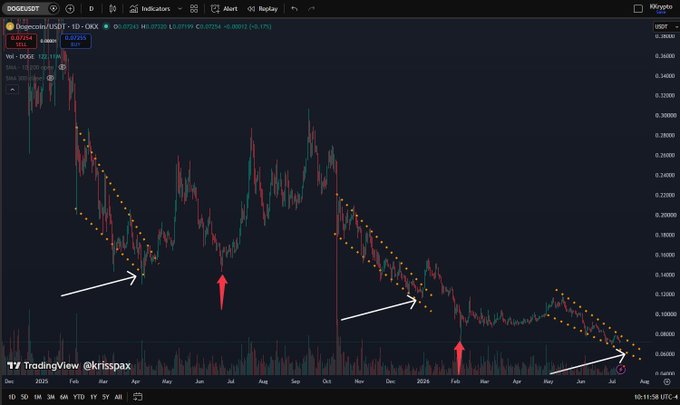Viewport: 680px width, 405px height.
Task: Open the USDT currency dropdown
Action: tap(666, 27)
